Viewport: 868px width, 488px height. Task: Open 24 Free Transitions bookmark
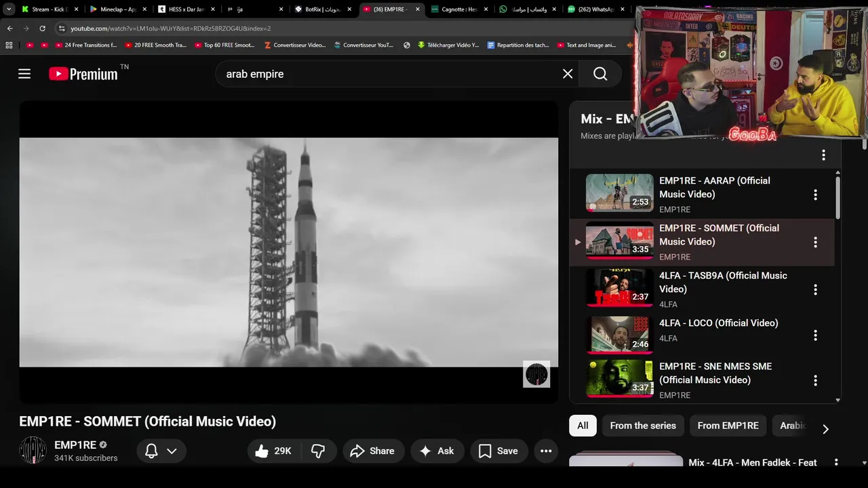tap(85, 45)
